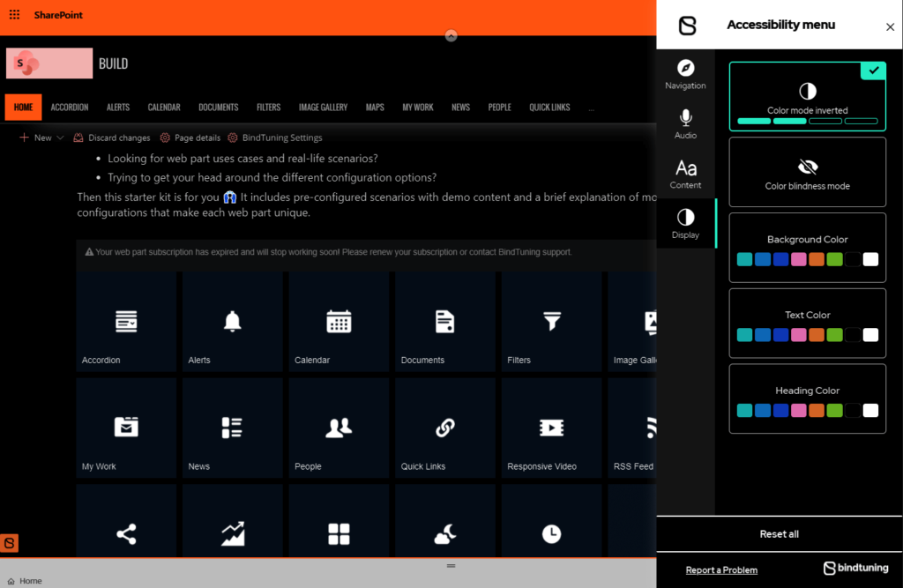Screen dimensions: 903x588
Task: Open the Filters funnel tile
Action: [552, 322]
